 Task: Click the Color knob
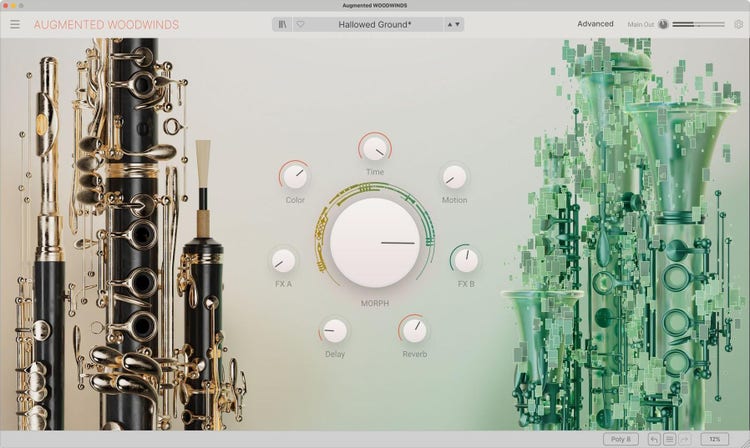click(x=295, y=176)
